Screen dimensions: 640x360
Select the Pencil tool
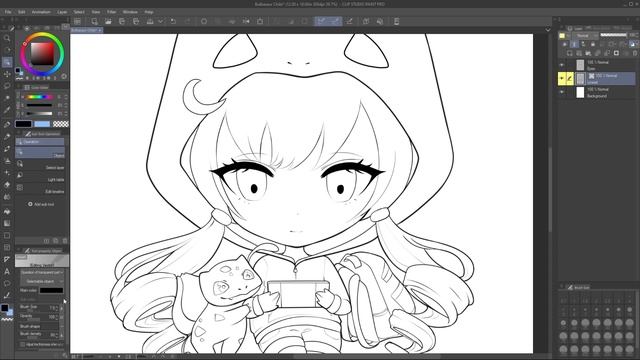point(7,136)
